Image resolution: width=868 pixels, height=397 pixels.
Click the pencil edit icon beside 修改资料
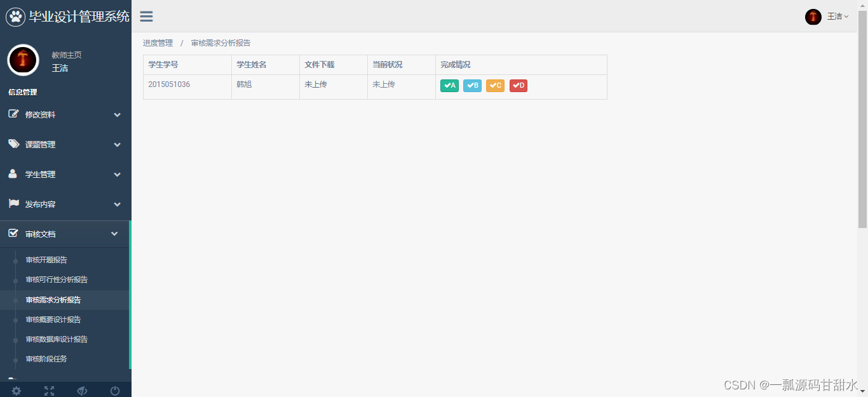click(13, 114)
